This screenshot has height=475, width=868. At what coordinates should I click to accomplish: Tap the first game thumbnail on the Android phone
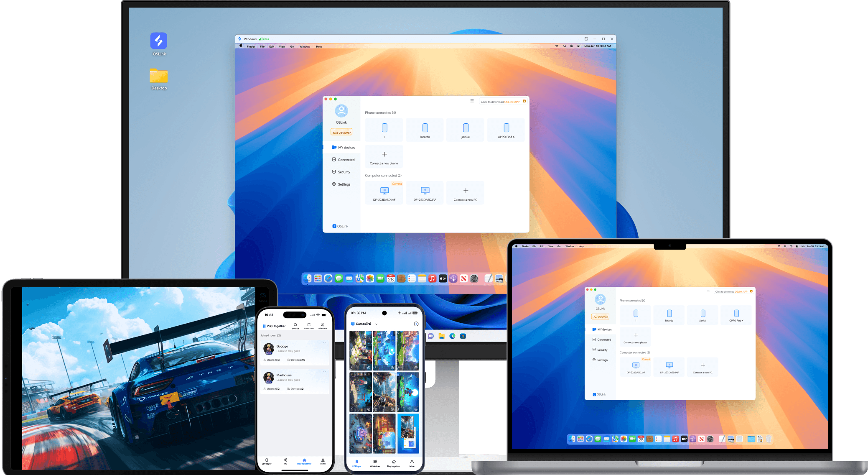360,350
